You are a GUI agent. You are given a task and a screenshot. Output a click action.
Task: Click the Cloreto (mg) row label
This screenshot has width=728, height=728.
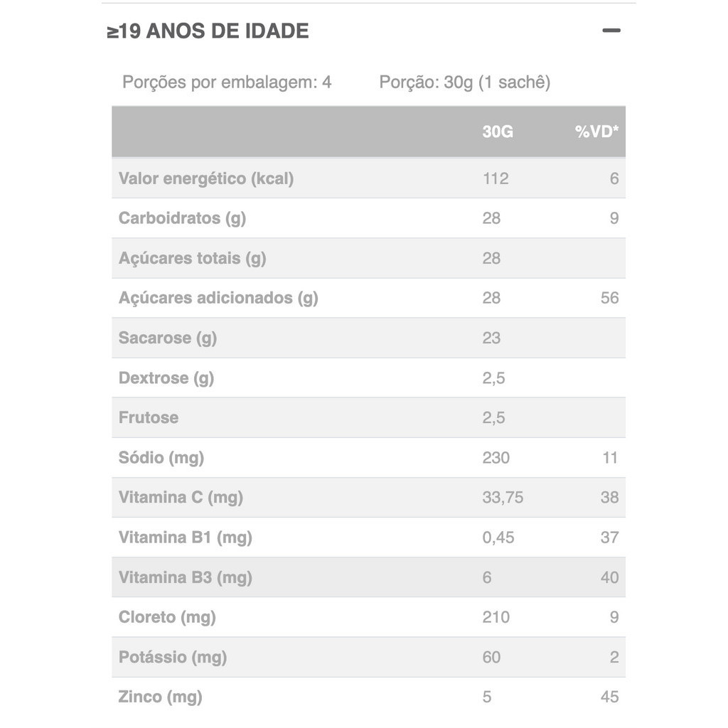click(167, 617)
